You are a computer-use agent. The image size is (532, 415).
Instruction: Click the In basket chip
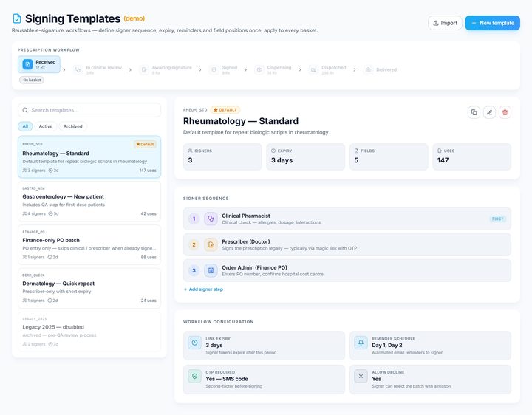[x=32, y=80]
